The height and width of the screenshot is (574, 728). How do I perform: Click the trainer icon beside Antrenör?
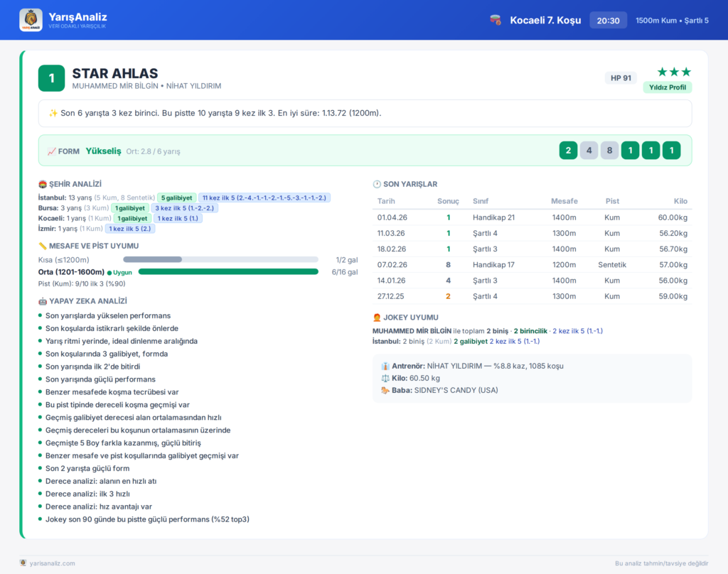385,366
